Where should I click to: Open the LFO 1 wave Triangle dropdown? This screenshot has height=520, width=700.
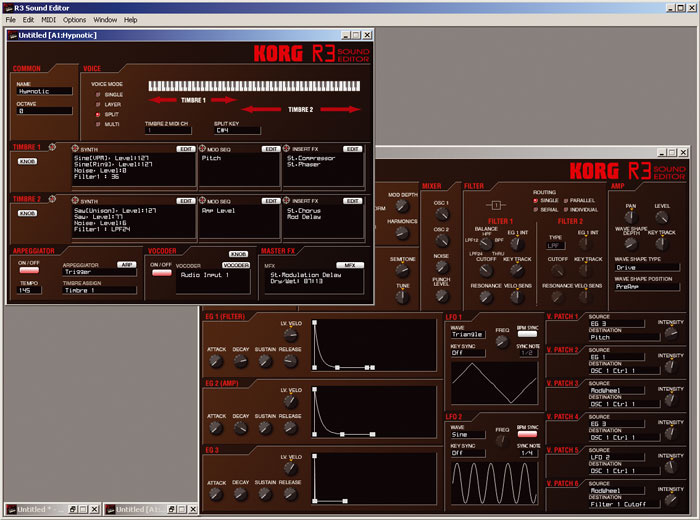467,334
